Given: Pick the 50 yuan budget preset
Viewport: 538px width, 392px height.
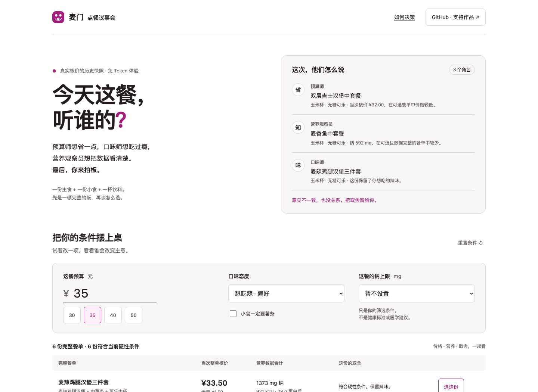Looking at the screenshot, I should [133, 315].
